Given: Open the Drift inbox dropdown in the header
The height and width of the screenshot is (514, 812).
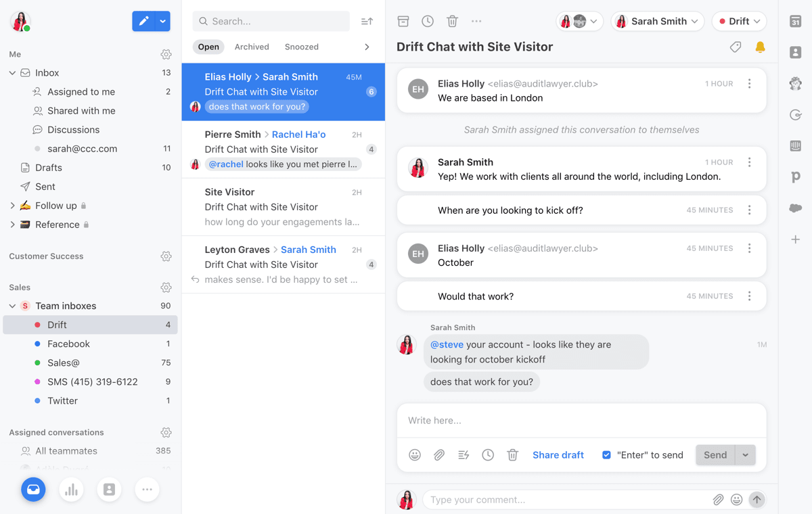Looking at the screenshot, I should [x=739, y=21].
